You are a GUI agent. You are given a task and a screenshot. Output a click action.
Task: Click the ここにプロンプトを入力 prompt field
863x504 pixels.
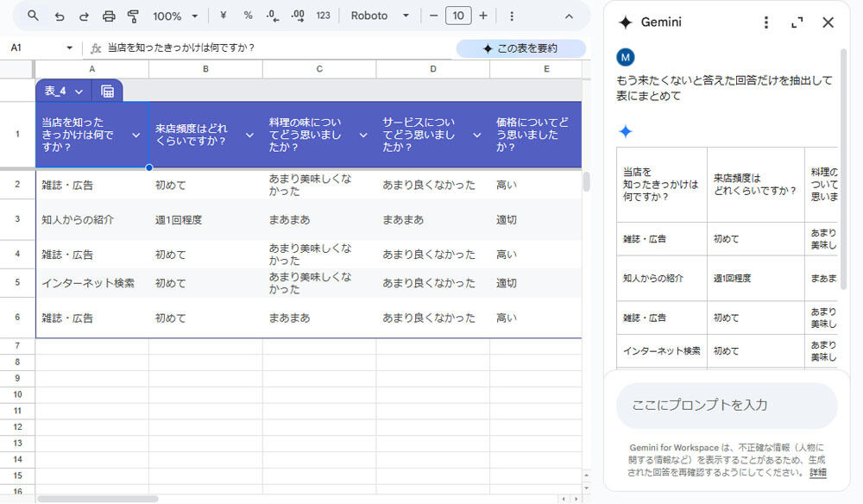[x=727, y=406]
